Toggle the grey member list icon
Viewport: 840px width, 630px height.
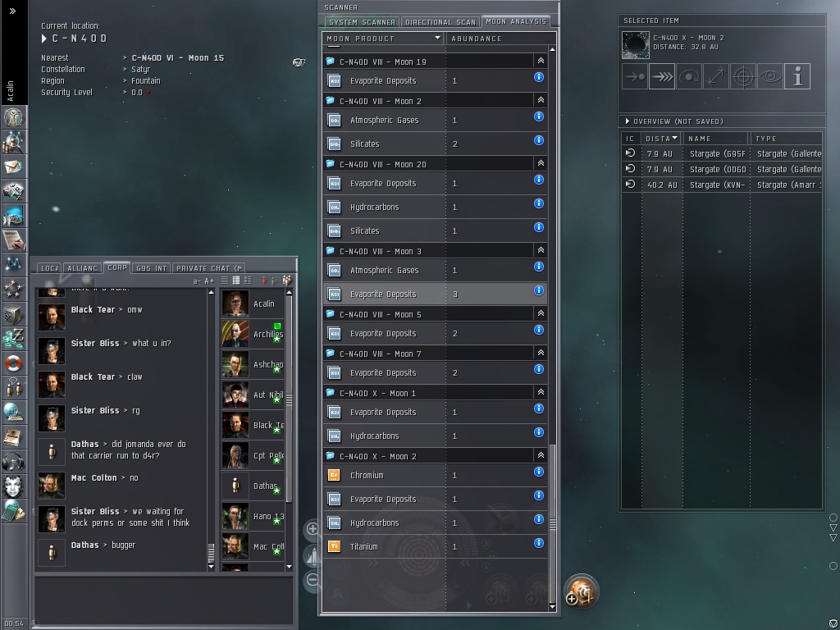pyautogui.click(x=275, y=281)
